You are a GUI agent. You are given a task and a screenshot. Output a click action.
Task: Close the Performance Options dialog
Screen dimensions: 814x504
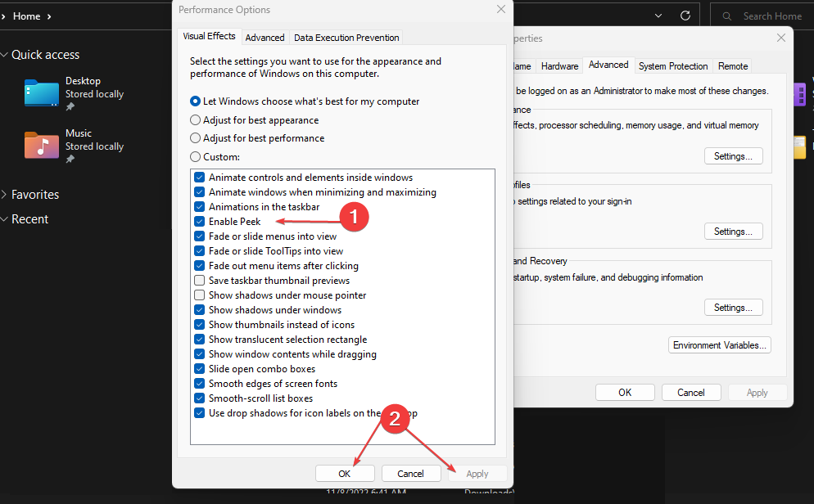(x=501, y=9)
